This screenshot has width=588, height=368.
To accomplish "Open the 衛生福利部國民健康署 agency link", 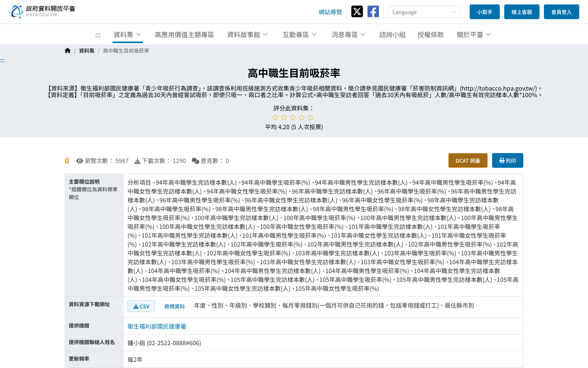I will [157, 326].
